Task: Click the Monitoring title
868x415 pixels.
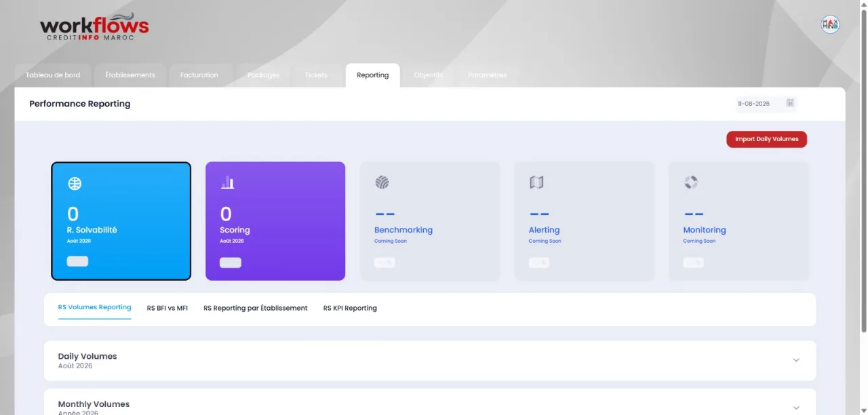Action: click(705, 230)
